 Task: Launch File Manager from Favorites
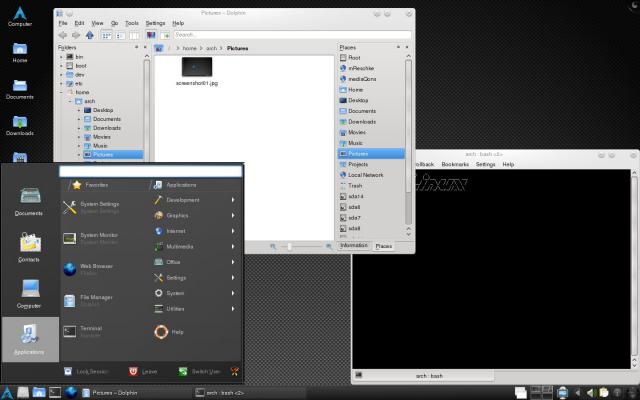pos(88,300)
